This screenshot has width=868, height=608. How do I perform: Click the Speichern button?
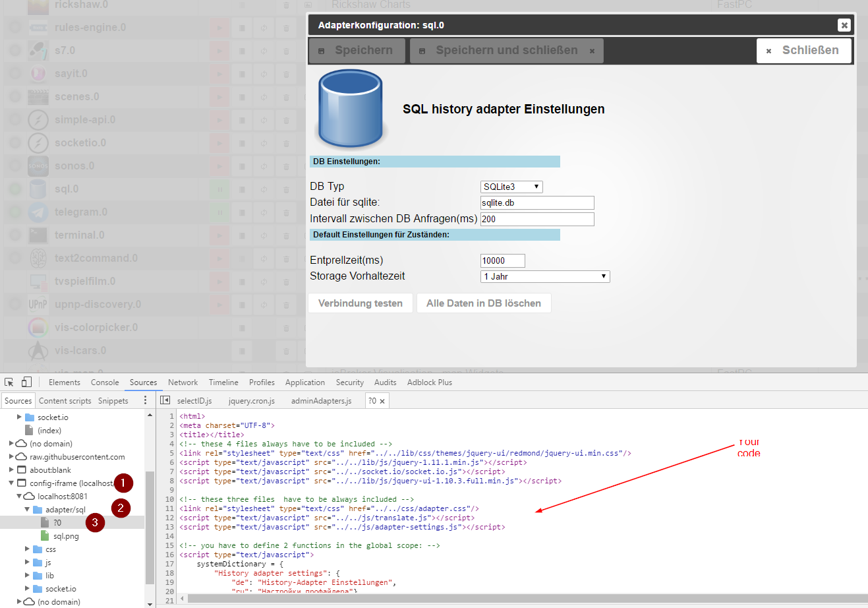coord(357,50)
